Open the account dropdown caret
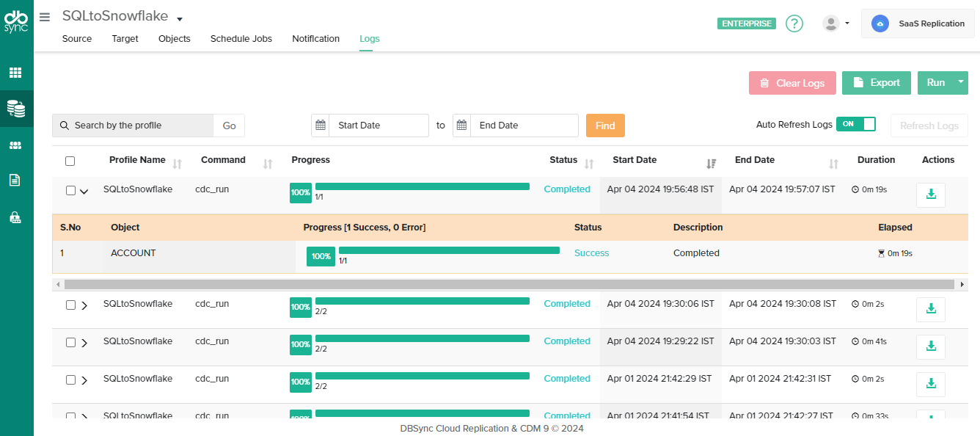Image resolution: width=980 pixels, height=436 pixels. [846, 23]
